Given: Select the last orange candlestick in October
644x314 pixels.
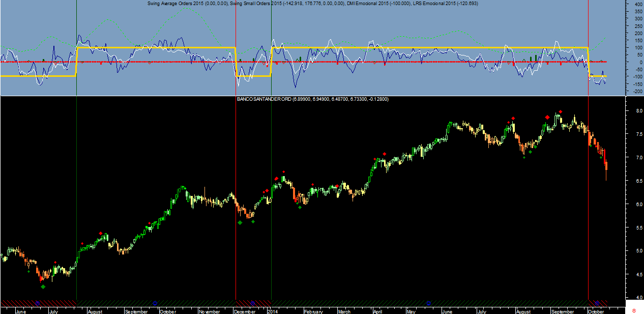Looking at the screenshot, I should point(606,165).
